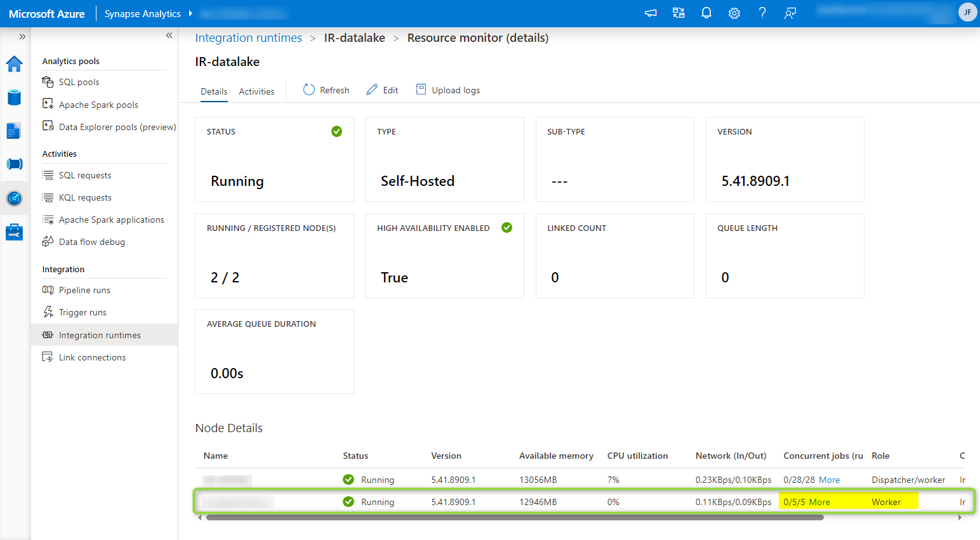Click the Refresh button
The height and width of the screenshot is (540, 980).
(326, 90)
